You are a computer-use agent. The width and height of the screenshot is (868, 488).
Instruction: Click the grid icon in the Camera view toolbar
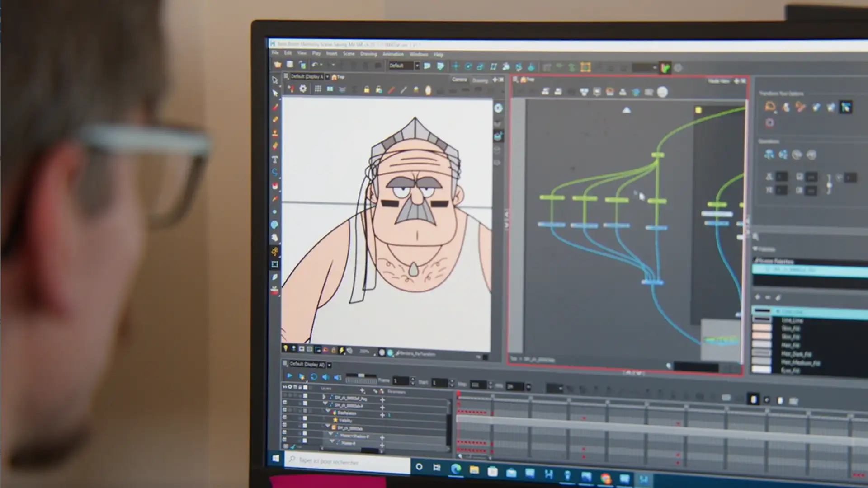pos(318,89)
